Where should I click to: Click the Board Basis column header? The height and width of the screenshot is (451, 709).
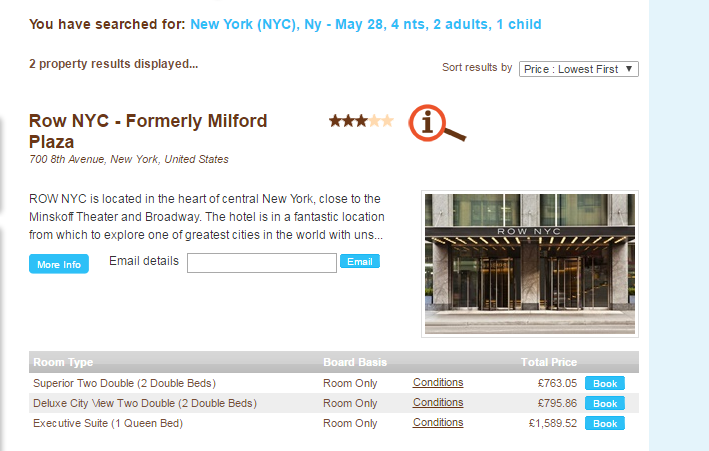tap(355, 362)
